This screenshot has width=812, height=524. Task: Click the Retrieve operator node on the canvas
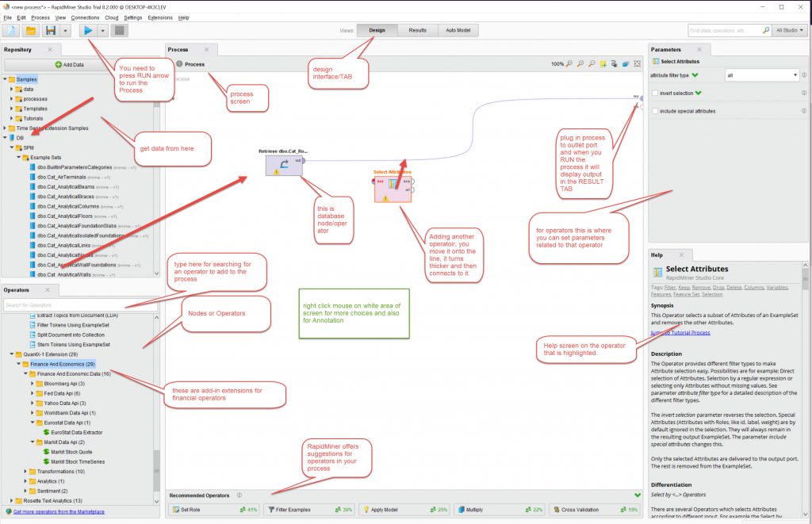click(284, 165)
